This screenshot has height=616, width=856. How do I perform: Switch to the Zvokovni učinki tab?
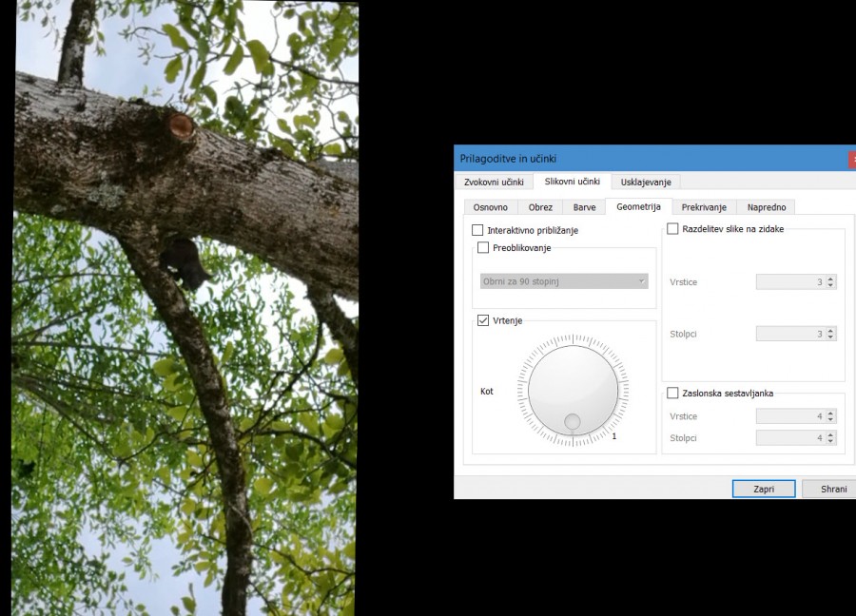pos(493,182)
